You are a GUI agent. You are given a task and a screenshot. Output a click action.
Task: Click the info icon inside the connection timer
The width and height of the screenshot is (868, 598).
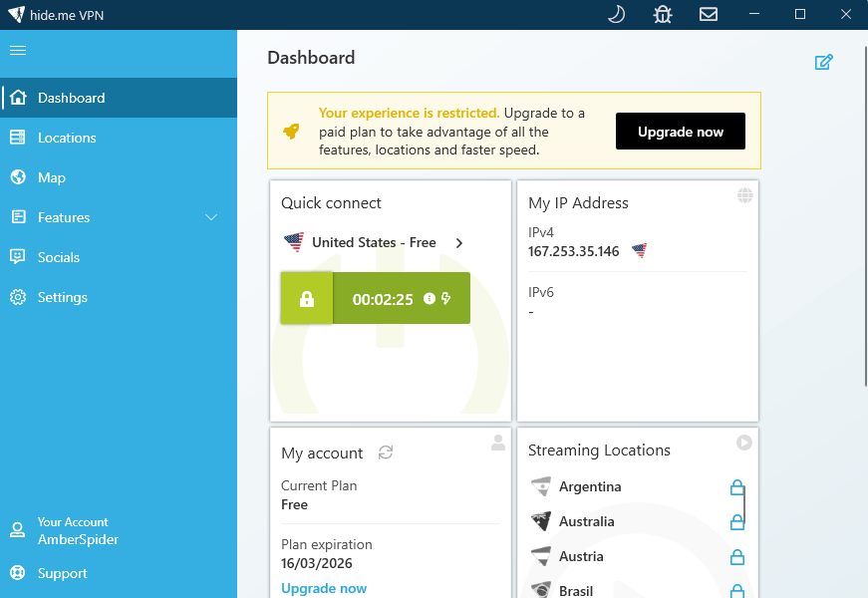[x=429, y=298]
